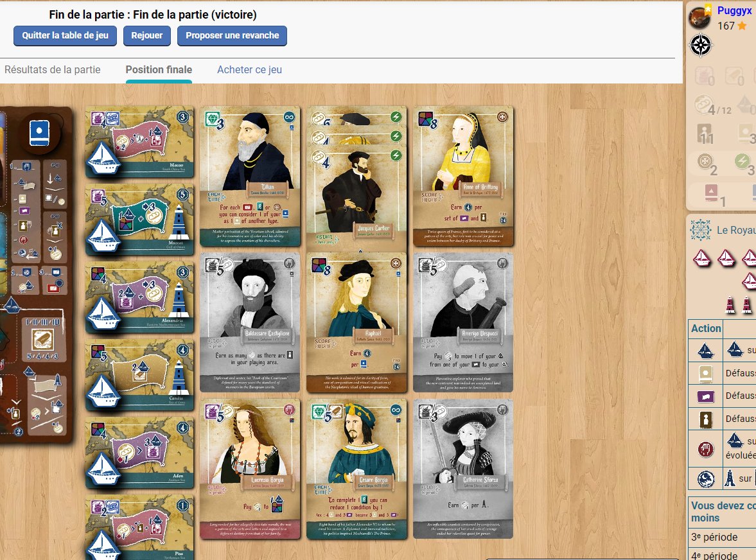Click the green lightning resource counter icon
The image size is (756, 560).
tap(741, 162)
